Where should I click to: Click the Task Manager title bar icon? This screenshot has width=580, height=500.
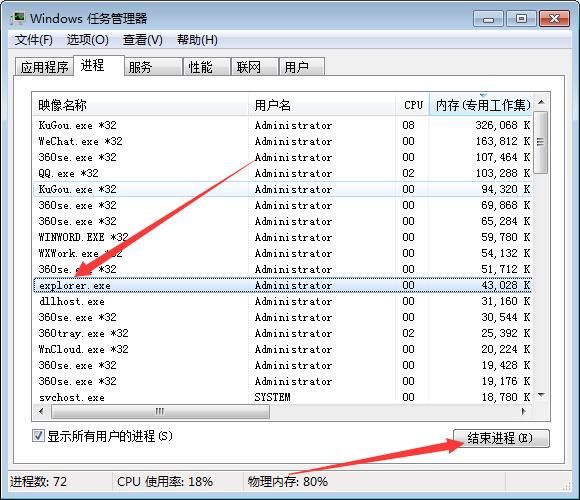[18, 18]
